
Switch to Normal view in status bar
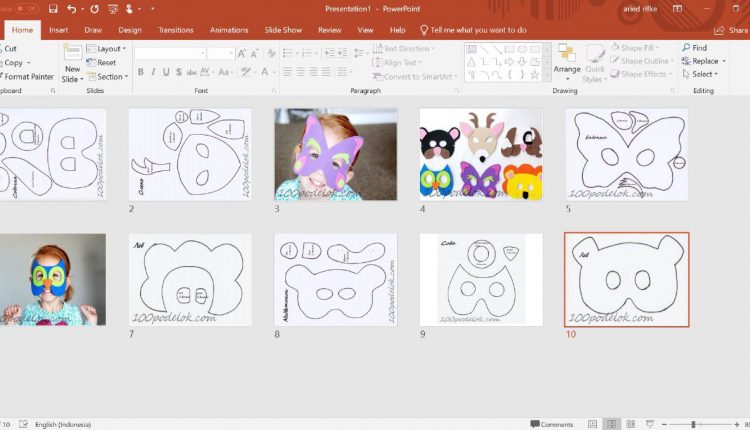click(x=594, y=424)
